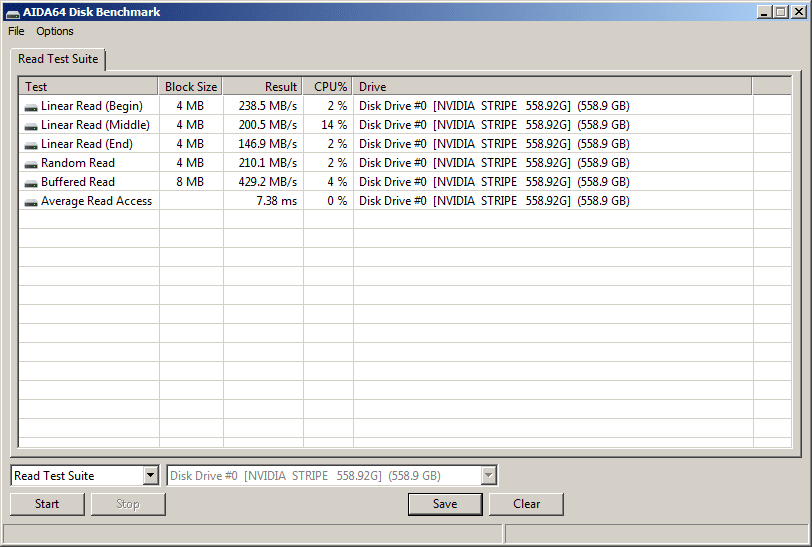
Task: Open the Read Test Suite dropdown arrow
Action: pos(151,475)
